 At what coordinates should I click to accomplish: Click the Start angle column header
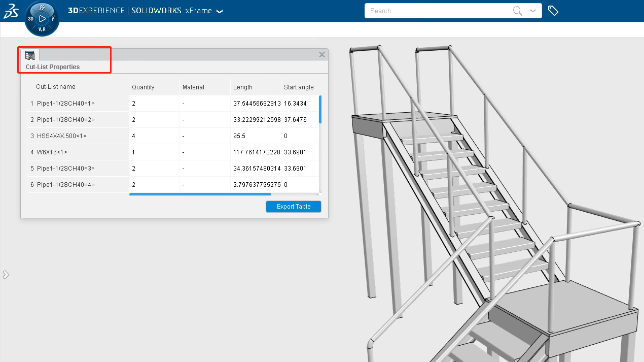[x=299, y=87]
